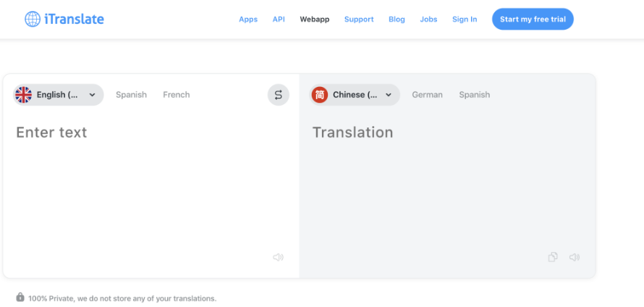
Task: Open the Apps menu item
Action: (248, 20)
